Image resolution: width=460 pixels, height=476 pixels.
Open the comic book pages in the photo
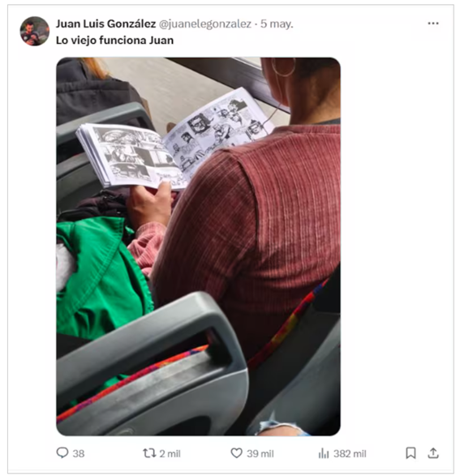174,139
